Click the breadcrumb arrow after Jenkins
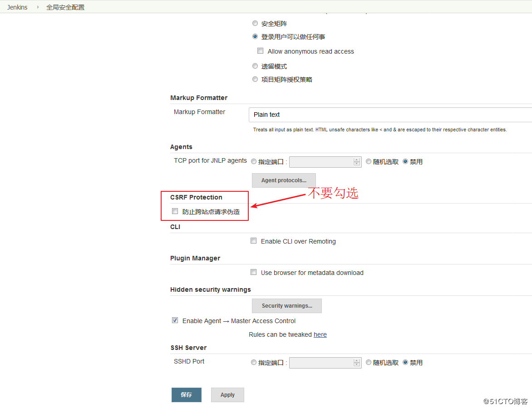 (38, 7)
